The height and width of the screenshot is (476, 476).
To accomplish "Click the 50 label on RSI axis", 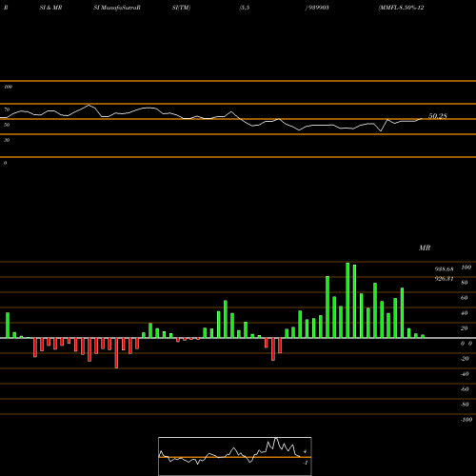I will tap(7, 125).
